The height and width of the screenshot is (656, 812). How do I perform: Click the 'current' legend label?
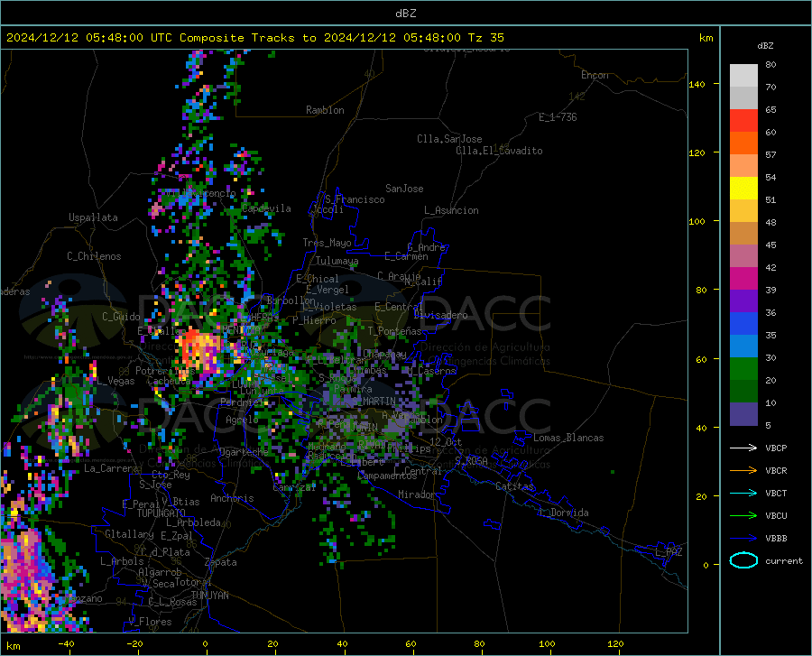(x=784, y=560)
